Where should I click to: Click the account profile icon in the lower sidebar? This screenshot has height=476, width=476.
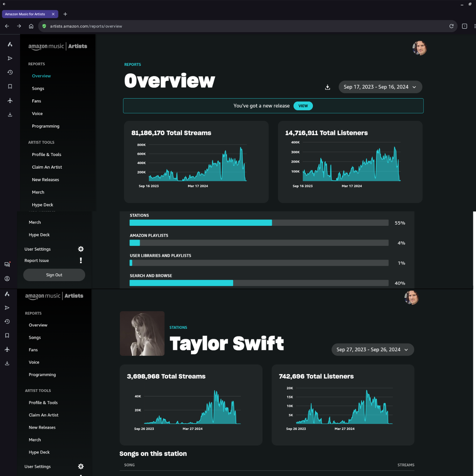point(7,278)
